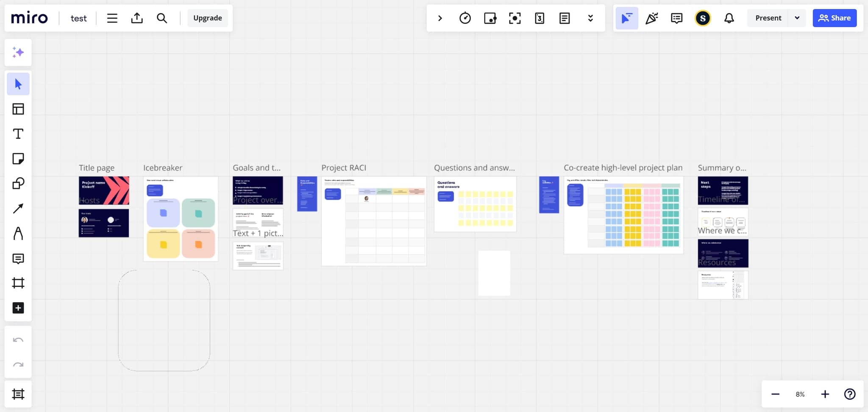Viewport: 868px width, 412px height.
Task: Open the main hamburger menu
Action: pyautogui.click(x=112, y=18)
